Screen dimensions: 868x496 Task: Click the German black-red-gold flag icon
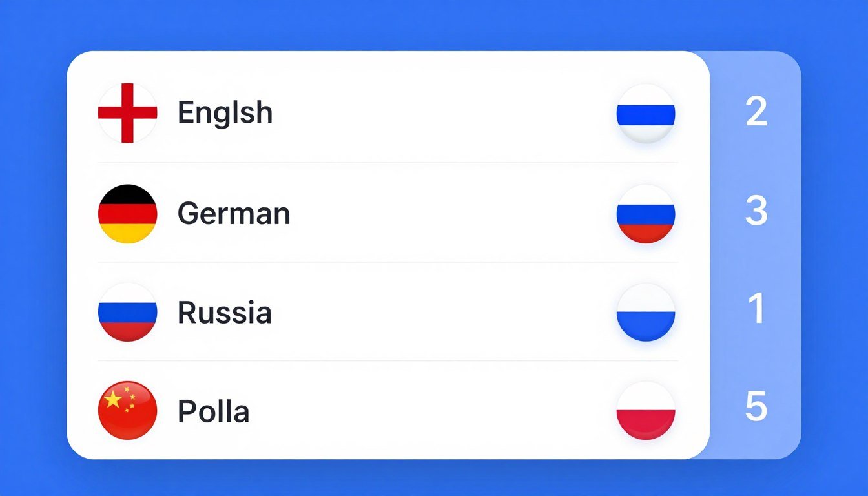[127, 214]
